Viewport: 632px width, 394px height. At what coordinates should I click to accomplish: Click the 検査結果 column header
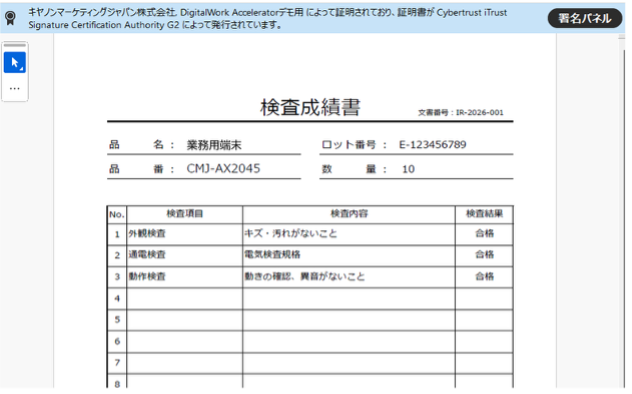tap(484, 214)
